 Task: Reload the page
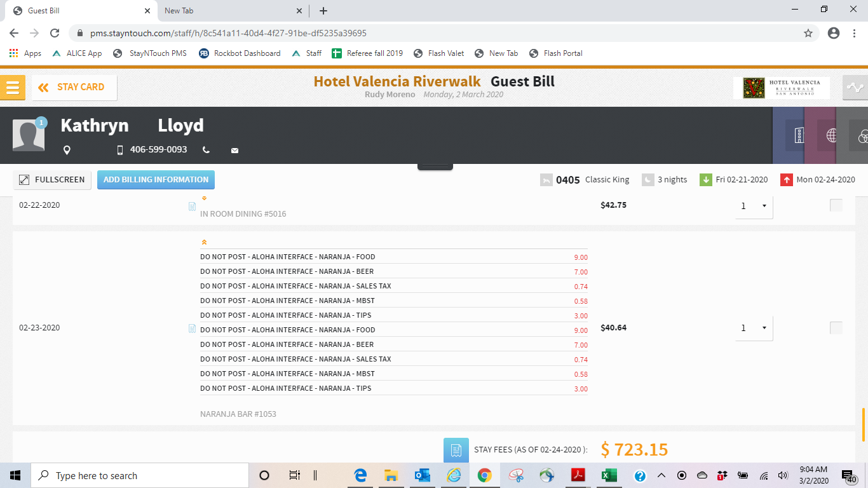(55, 33)
